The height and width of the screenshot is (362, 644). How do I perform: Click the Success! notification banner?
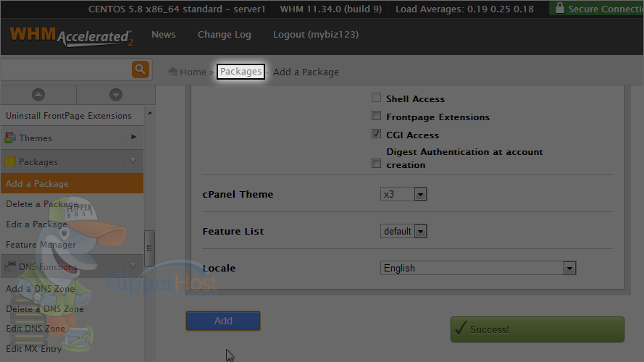(x=538, y=329)
